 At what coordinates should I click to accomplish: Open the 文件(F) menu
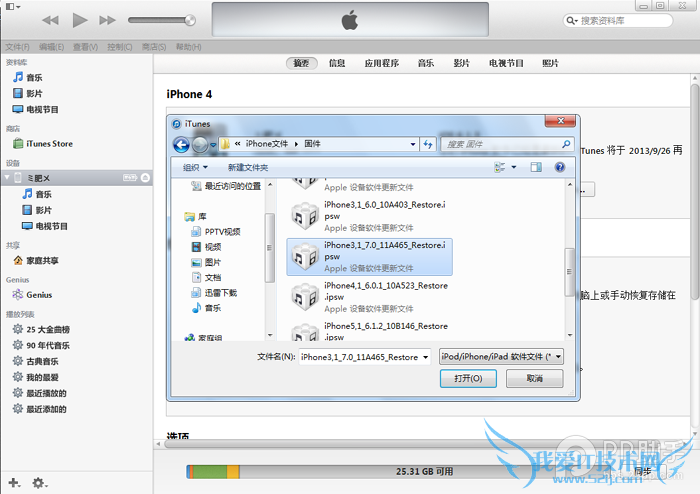coord(17,47)
